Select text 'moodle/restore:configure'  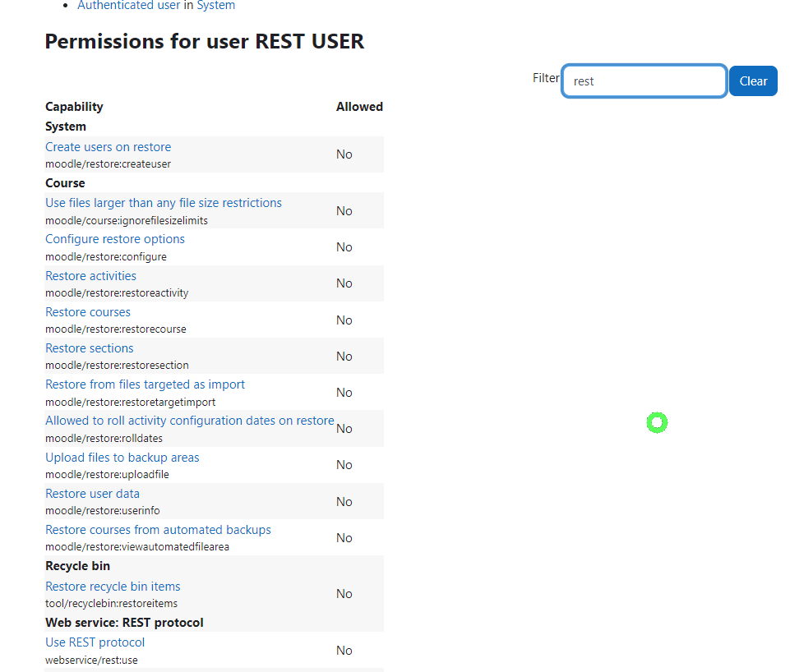click(106, 256)
